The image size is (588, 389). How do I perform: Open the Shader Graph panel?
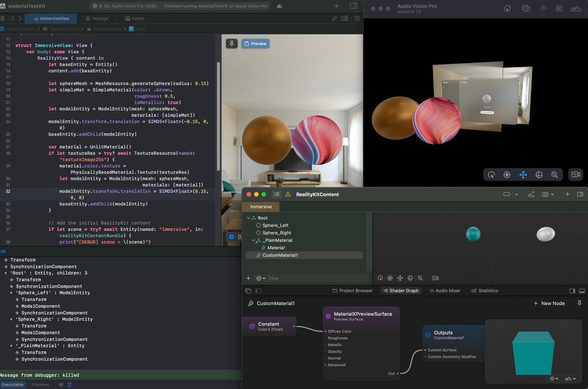click(x=400, y=291)
